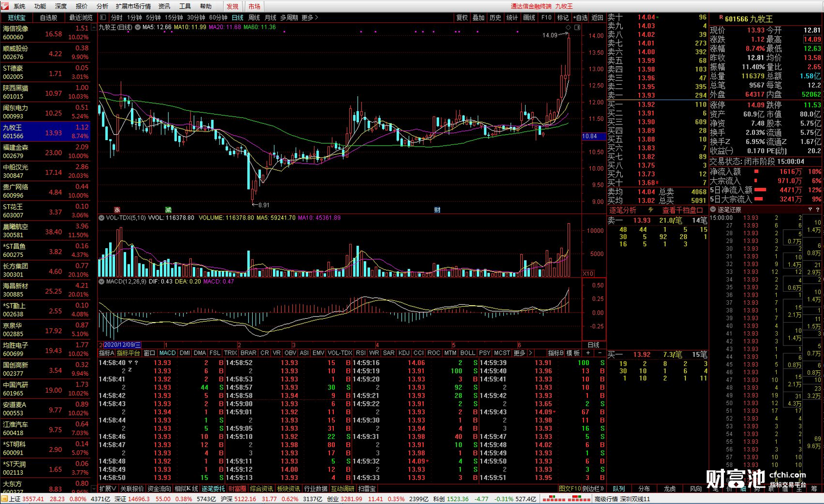Click the 返回 button
824x504 pixels.
coord(597,17)
